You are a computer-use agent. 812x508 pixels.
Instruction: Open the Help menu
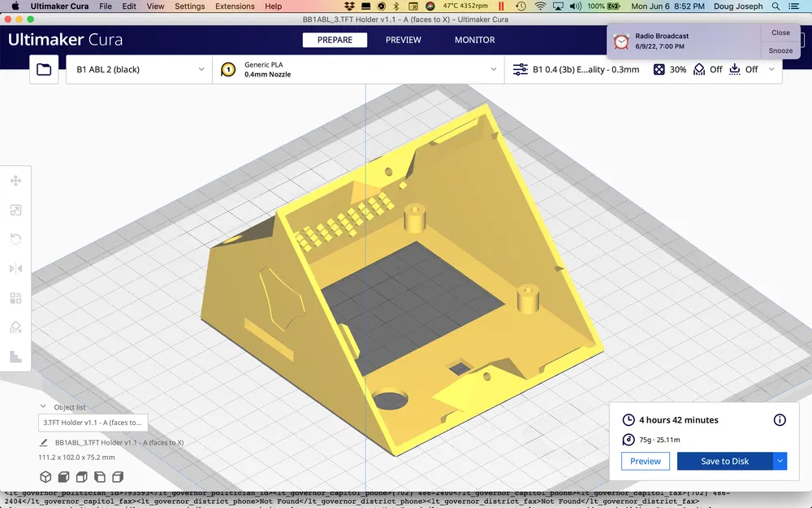point(274,7)
